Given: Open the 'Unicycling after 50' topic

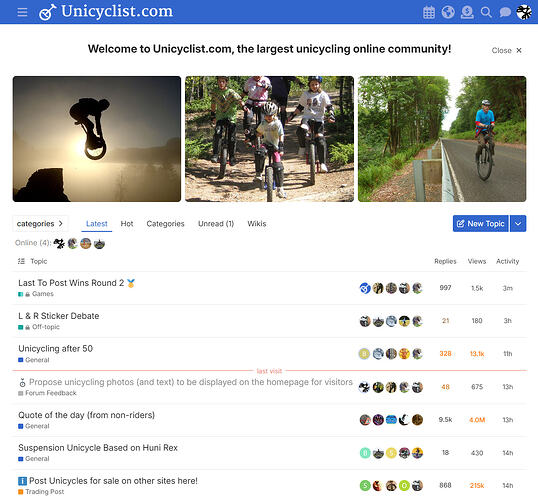Looking at the screenshot, I should 56,349.
